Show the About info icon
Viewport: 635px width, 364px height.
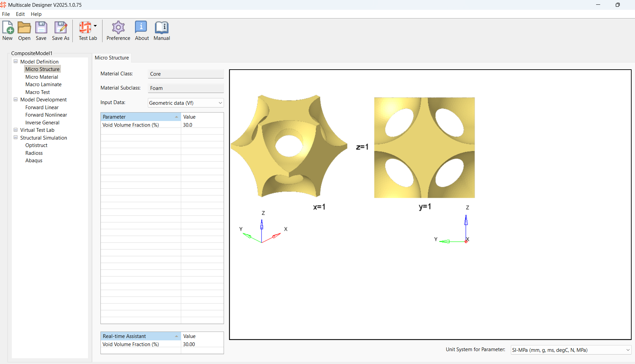[141, 28]
